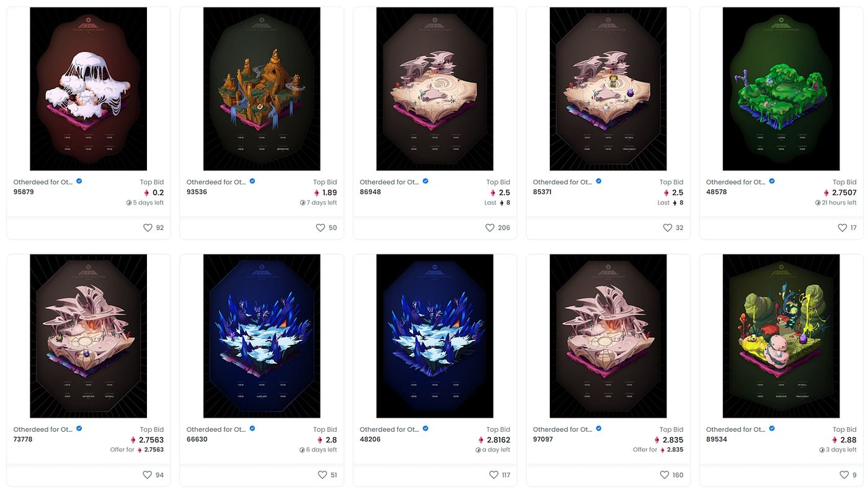
Task: Click verified badge on Otherdeed 95879 card
Action: [x=79, y=181]
